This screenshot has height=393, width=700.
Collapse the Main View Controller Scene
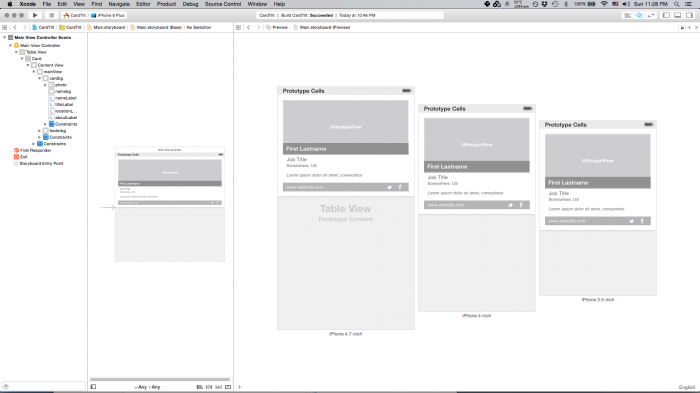pyautogui.click(x=4, y=38)
